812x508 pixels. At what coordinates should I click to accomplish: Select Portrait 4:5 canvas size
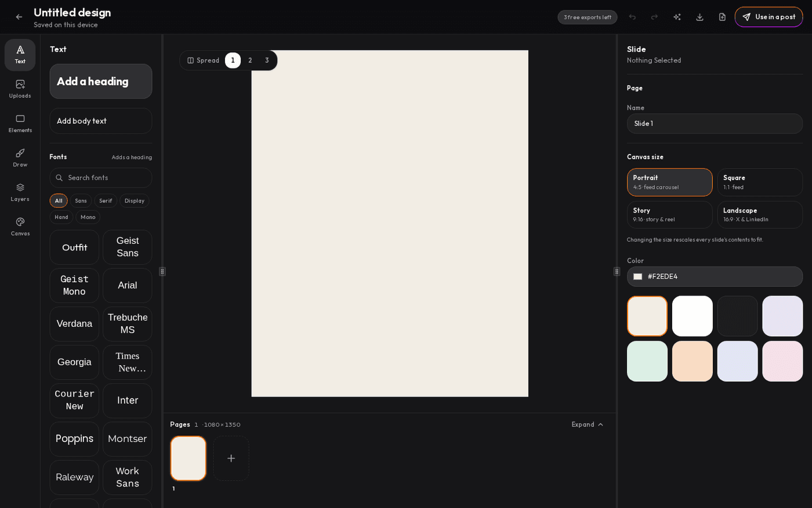click(669, 182)
